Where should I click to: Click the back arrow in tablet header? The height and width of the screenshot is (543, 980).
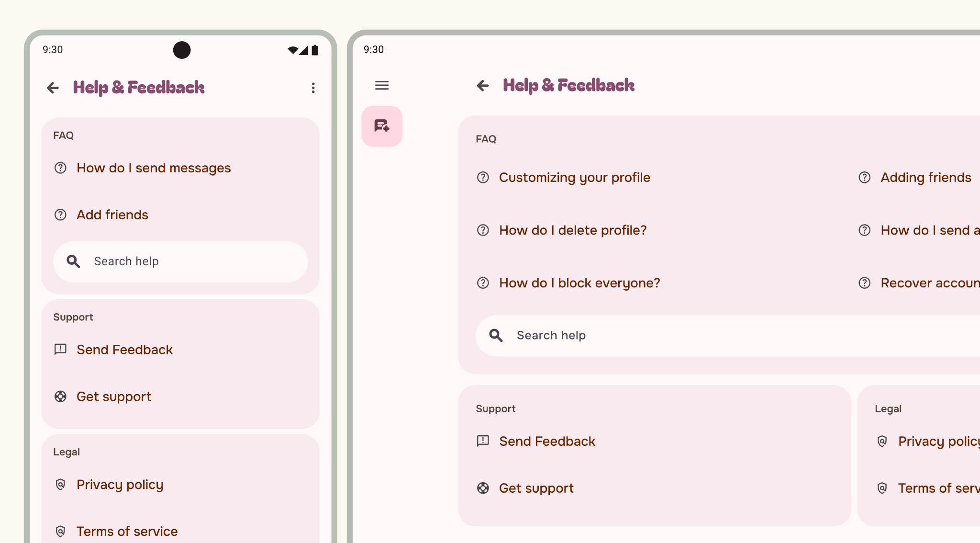483,86
